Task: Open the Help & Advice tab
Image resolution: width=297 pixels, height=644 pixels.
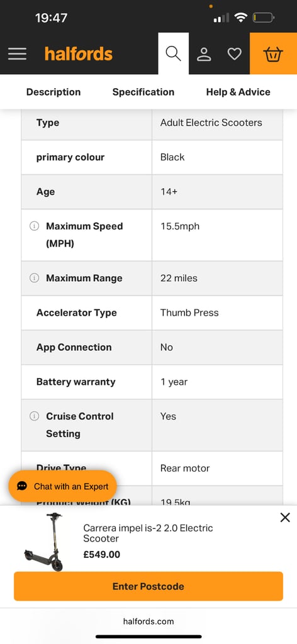Action: [x=238, y=92]
